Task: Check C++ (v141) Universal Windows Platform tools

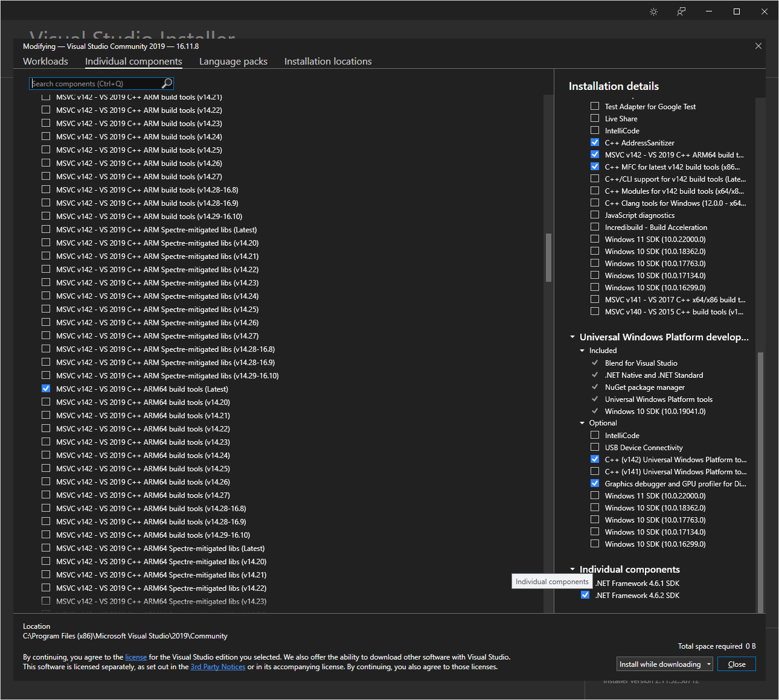Action: (x=595, y=471)
